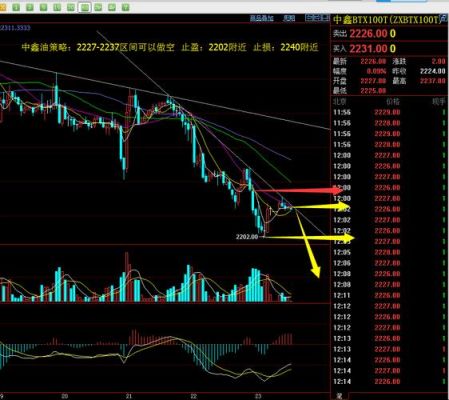Click the date marker 22 on time axis
This screenshot has width=449, height=400.
pos(193,396)
